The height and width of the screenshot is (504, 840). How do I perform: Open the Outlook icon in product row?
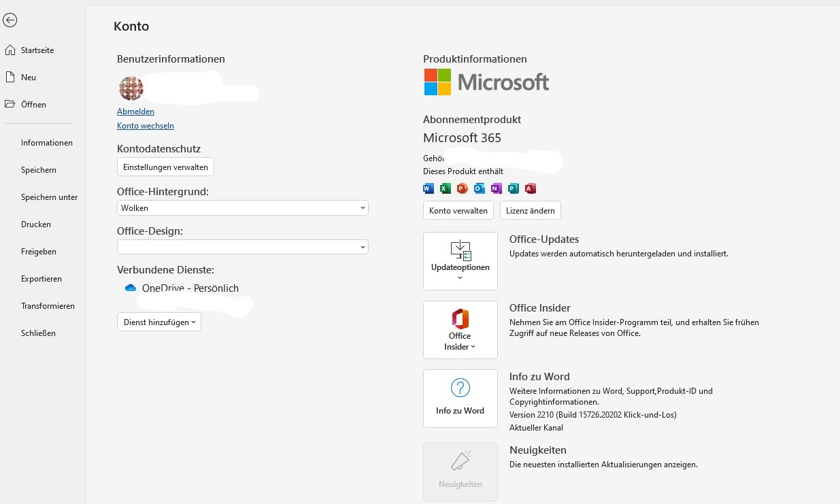point(480,188)
